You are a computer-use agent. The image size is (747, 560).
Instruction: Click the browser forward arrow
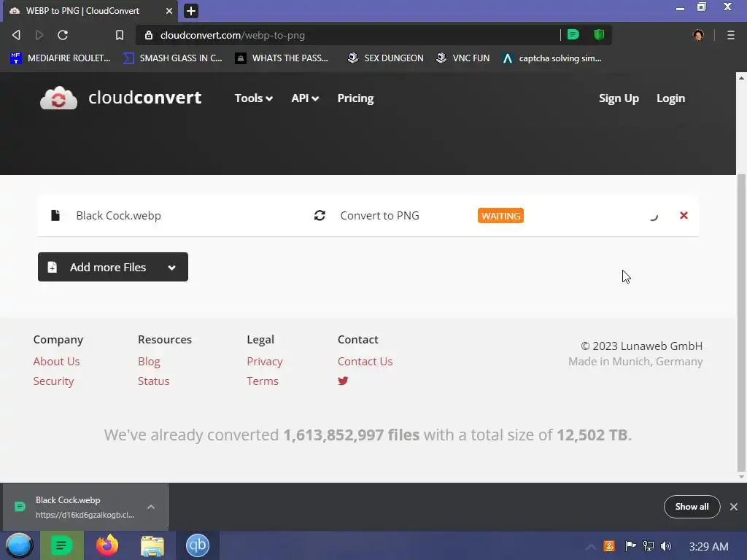click(39, 35)
